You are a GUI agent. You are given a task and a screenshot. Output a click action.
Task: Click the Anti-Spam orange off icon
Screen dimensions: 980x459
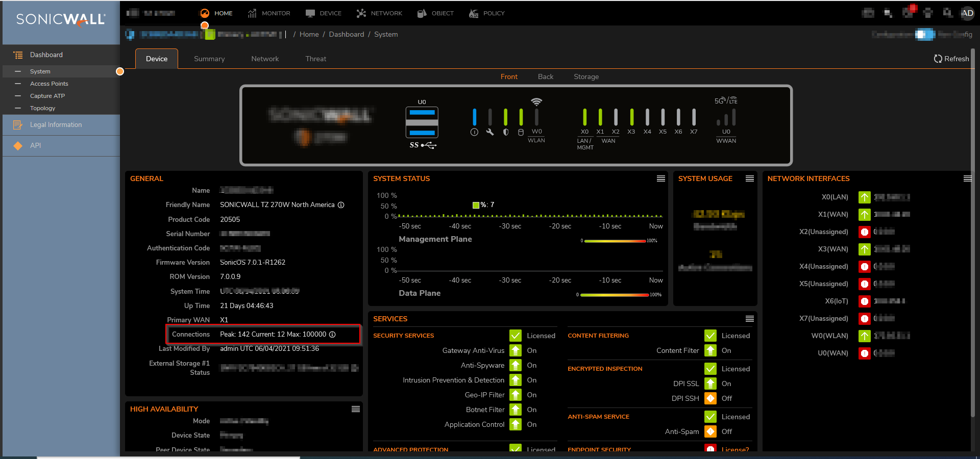(710, 431)
